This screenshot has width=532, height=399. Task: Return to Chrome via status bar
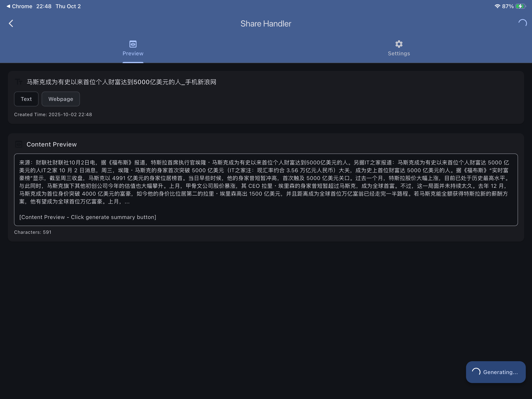(x=19, y=6)
